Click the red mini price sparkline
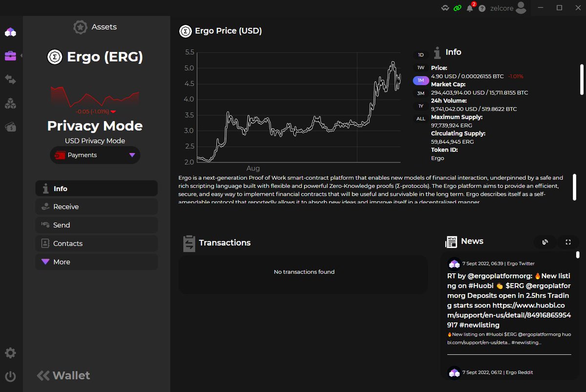586x392 pixels. (95, 97)
